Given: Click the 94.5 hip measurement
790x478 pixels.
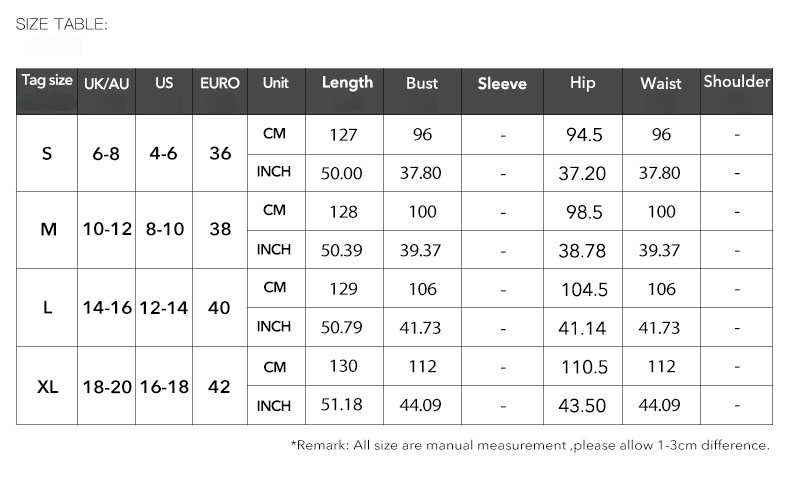Looking at the screenshot, I should click(582, 135).
